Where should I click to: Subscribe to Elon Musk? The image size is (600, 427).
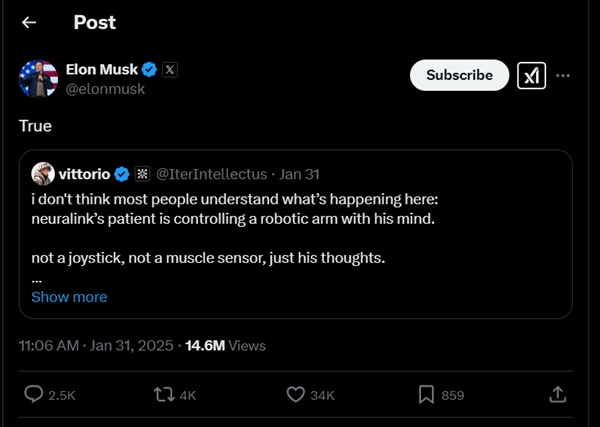click(x=459, y=75)
